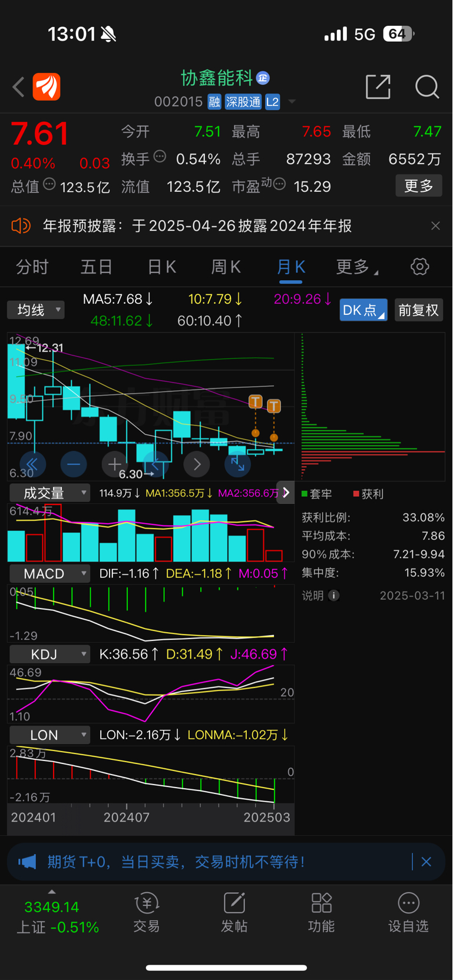Open 交易 trading from bottom bar
The width and height of the screenshot is (453, 980).
(x=147, y=913)
